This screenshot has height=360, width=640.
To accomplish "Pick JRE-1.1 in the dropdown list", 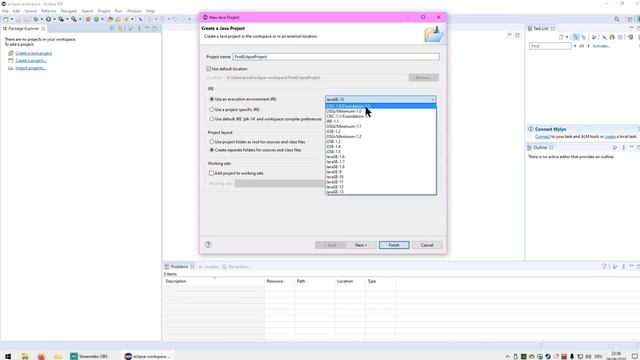I will 380,121.
